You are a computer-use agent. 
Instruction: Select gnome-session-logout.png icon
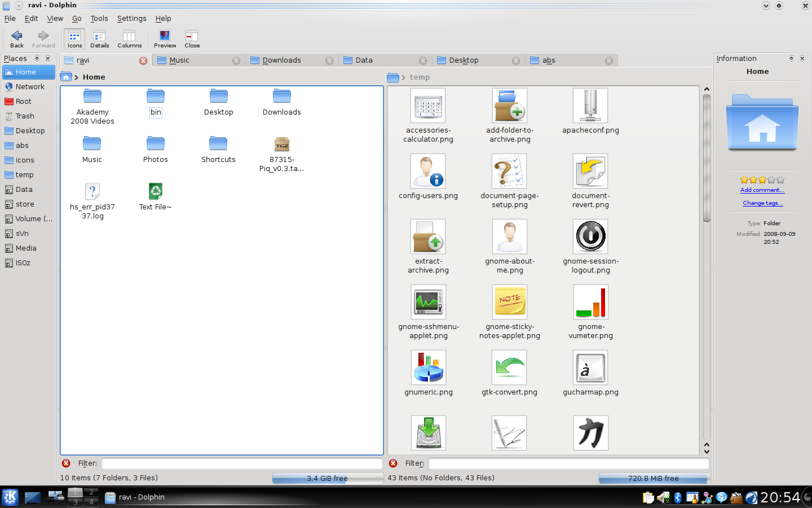click(591, 247)
